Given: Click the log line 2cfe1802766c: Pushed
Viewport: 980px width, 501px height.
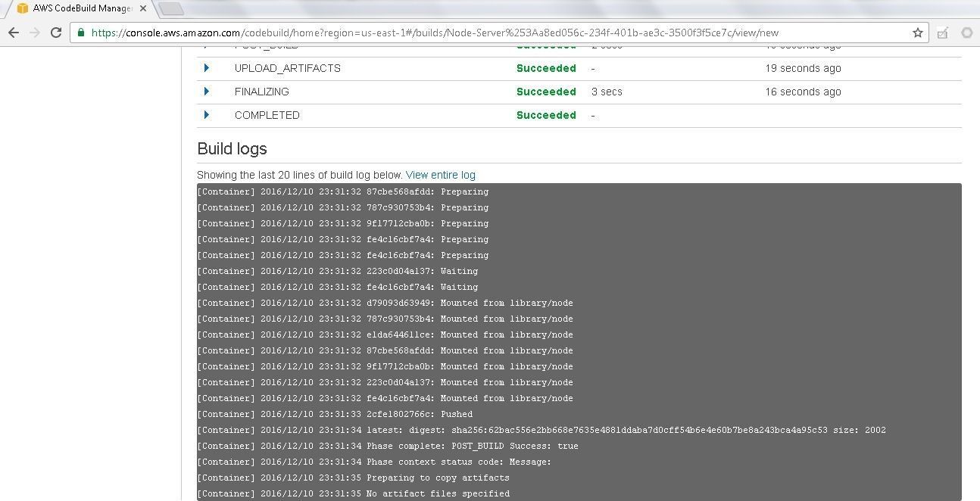Looking at the screenshot, I should pos(335,414).
